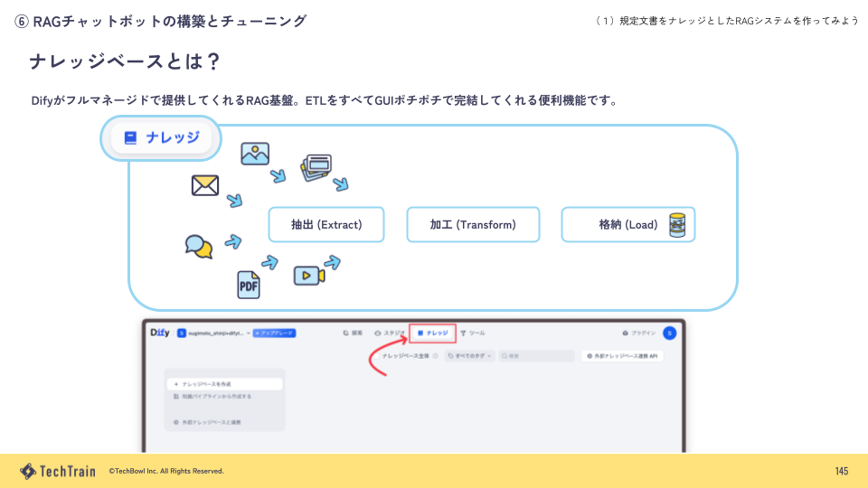Open the sugimoto_shinji workspace dropdown
868x488 pixels.
213,333
